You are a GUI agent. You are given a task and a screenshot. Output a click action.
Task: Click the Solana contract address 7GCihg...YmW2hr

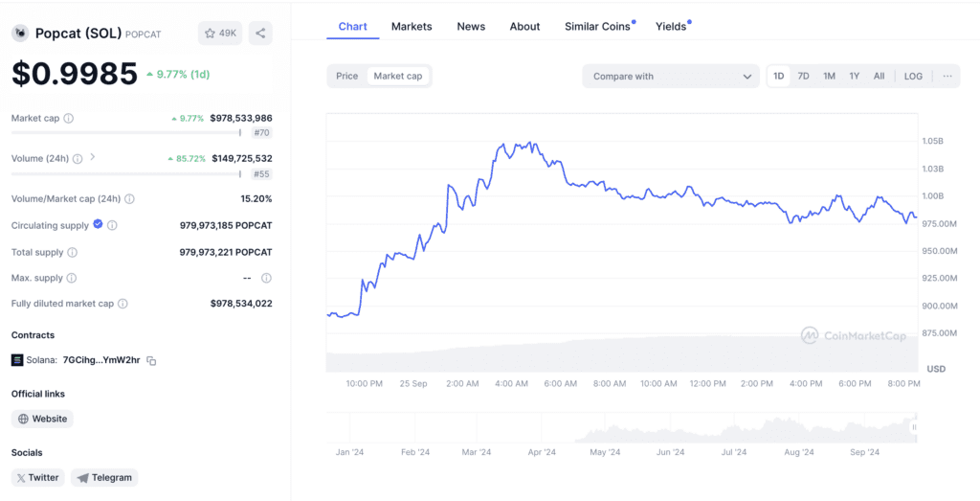[x=101, y=361]
